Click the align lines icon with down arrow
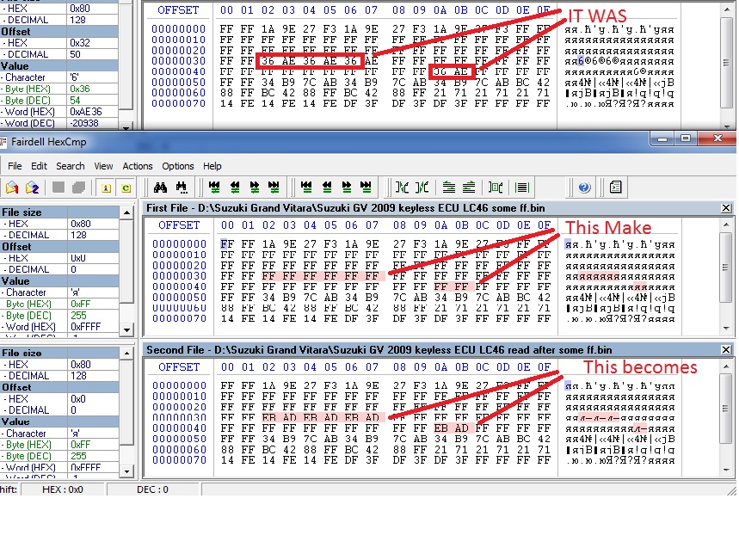Viewport: 739px width, 560px height. (x=449, y=188)
